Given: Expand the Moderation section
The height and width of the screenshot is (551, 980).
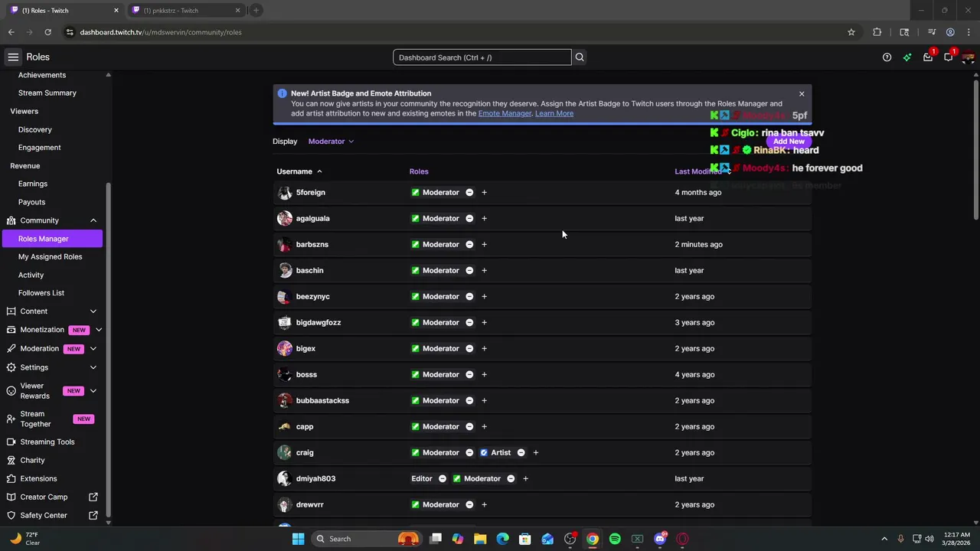Looking at the screenshot, I should coord(93,349).
